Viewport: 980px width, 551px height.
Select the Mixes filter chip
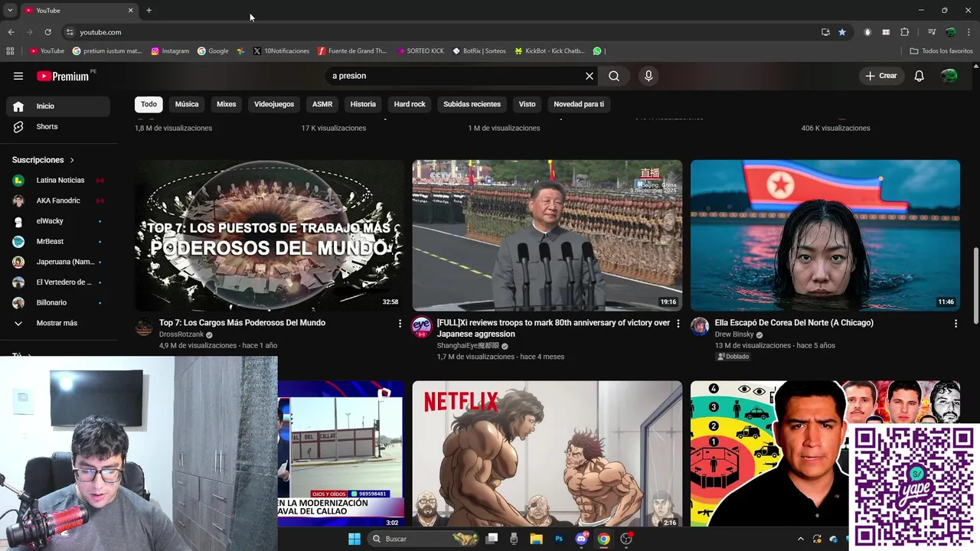[227, 104]
